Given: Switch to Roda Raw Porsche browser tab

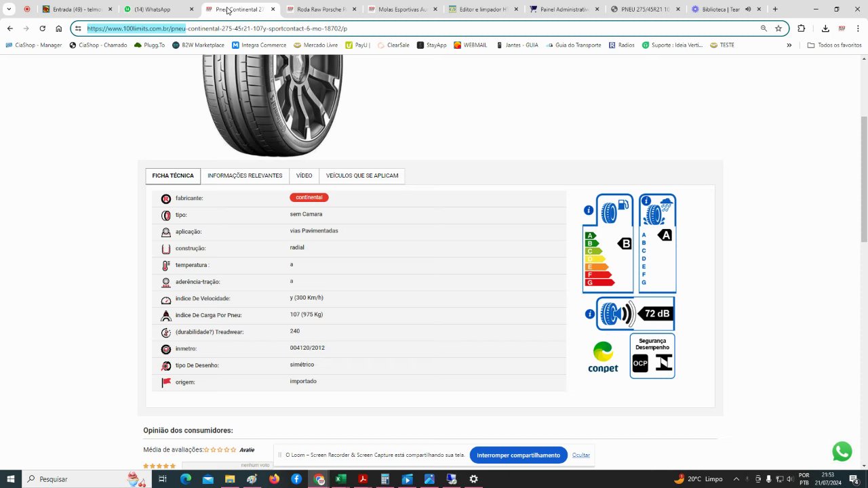Looking at the screenshot, I should 321,9.
